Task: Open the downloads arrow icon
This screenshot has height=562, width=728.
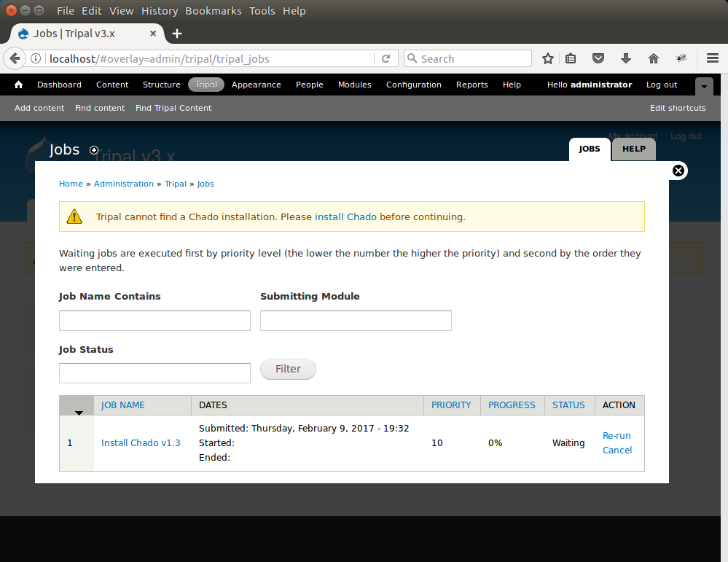Action: (x=625, y=58)
